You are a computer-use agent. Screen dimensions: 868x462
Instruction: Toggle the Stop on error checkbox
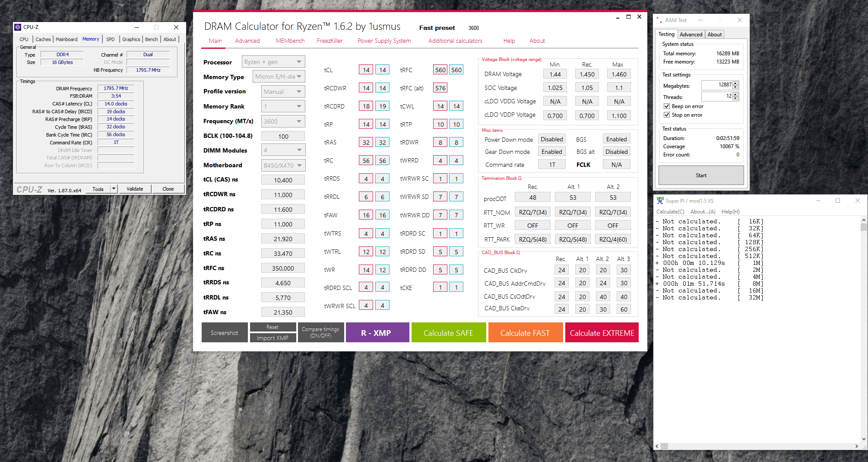click(x=667, y=115)
